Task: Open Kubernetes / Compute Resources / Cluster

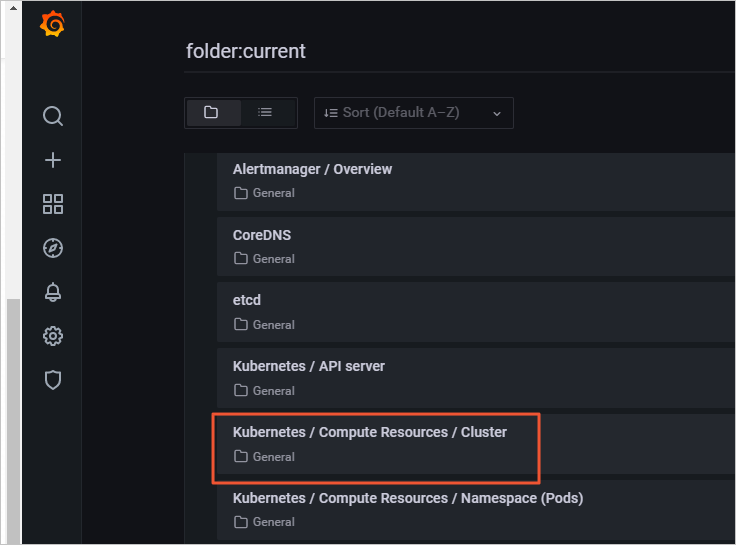Action: point(369,432)
